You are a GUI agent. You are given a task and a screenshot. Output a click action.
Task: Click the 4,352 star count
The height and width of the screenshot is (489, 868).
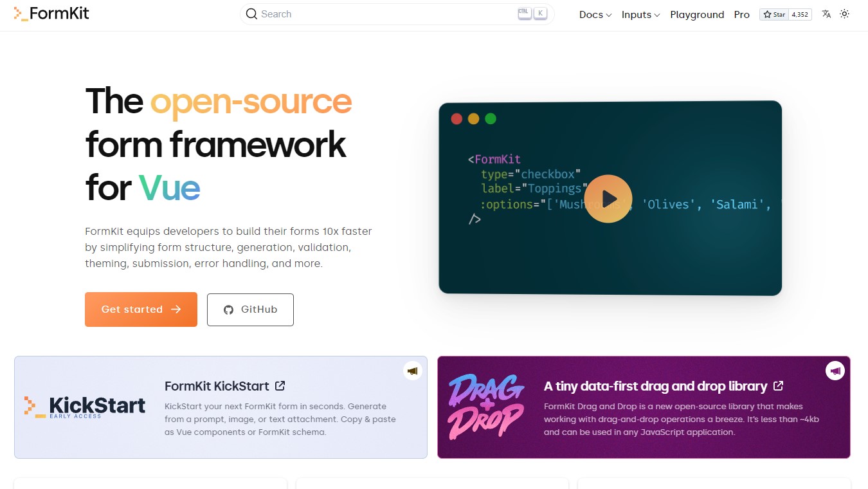click(800, 14)
